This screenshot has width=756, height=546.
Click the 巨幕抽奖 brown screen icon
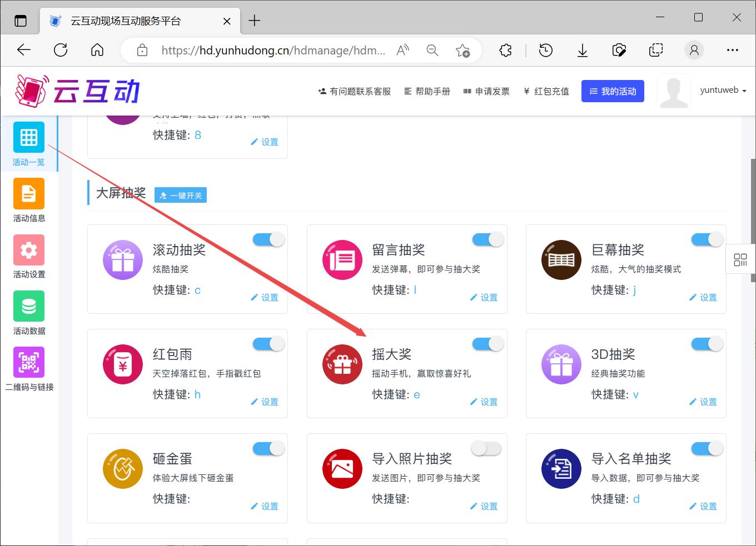pos(561,260)
